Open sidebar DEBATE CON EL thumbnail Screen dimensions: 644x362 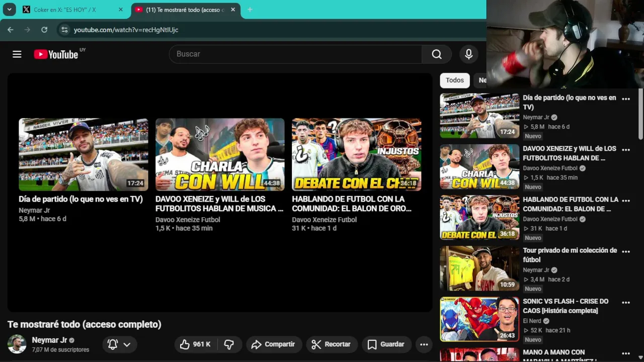pyautogui.click(x=479, y=217)
